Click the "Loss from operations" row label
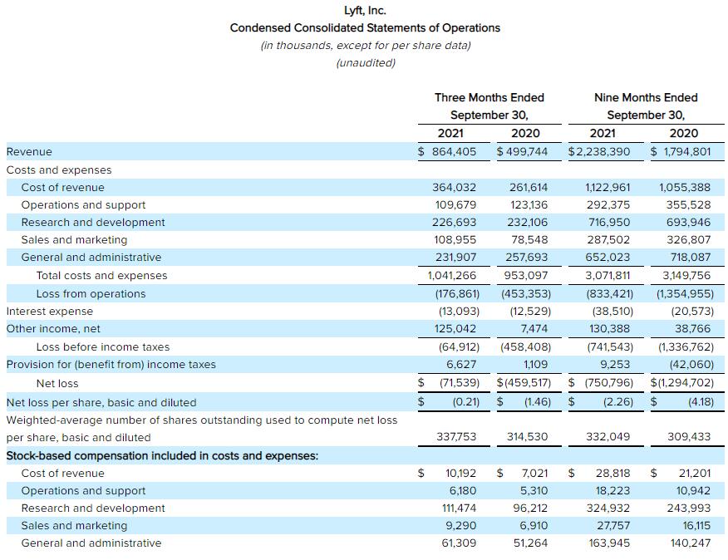 (91, 294)
